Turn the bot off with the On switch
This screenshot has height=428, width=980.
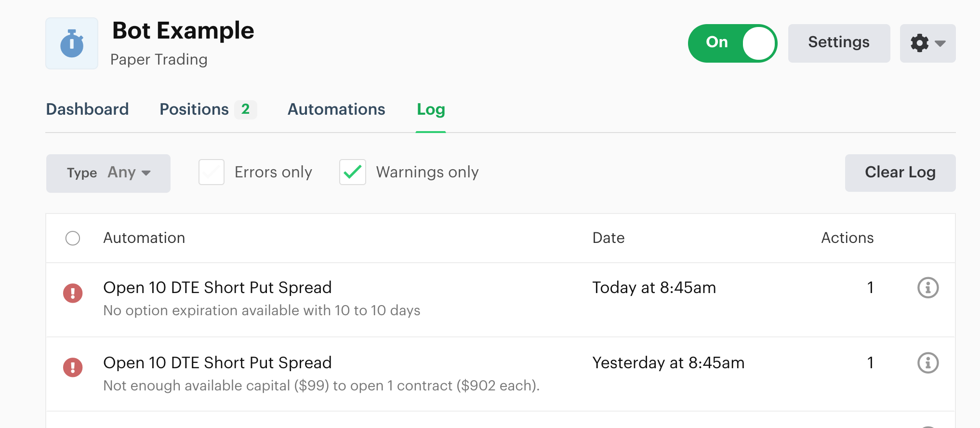click(x=732, y=43)
